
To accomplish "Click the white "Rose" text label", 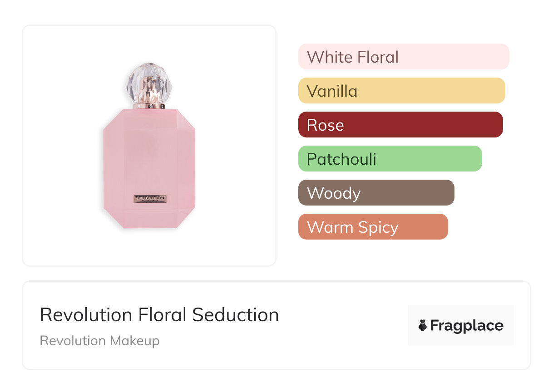I will [325, 125].
